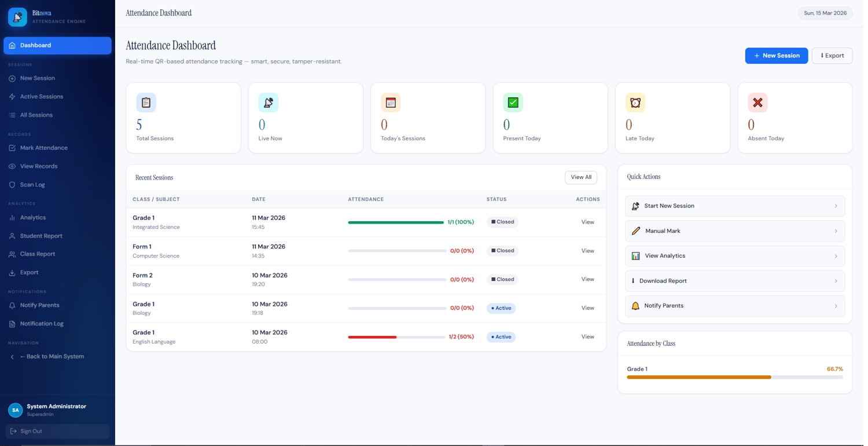Click the Live Now satellite icon
868x446 pixels.
(x=269, y=103)
